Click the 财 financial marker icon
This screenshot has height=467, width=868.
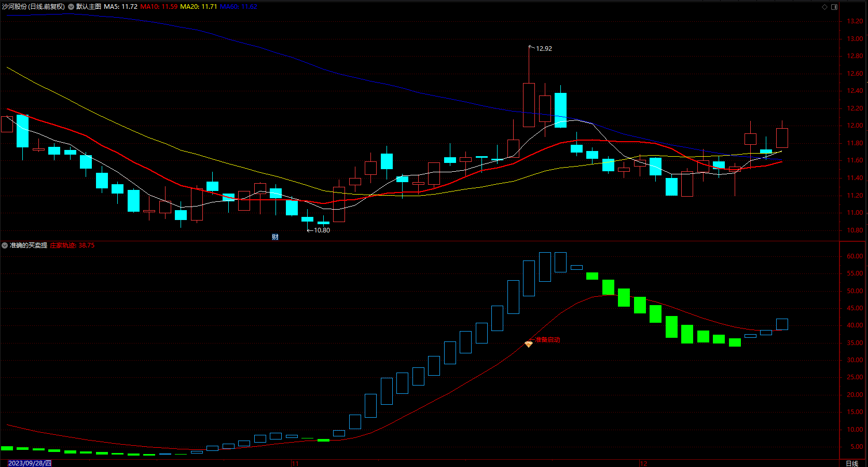point(275,237)
